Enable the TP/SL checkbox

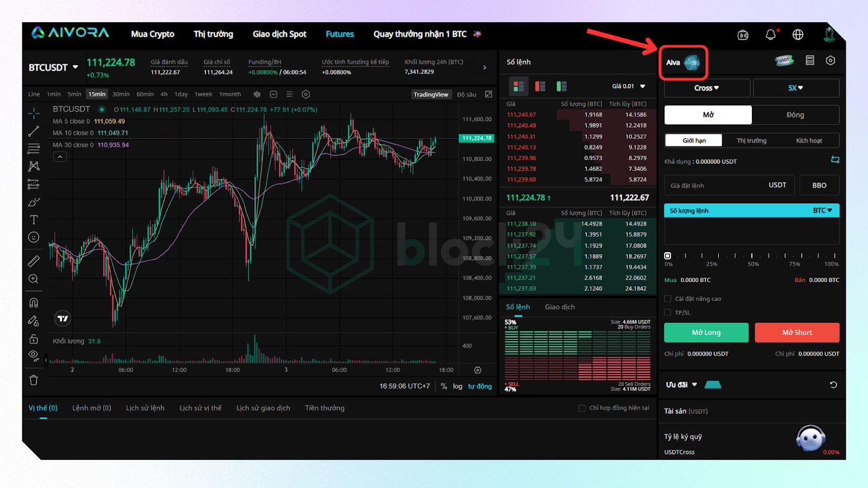tap(668, 312)
